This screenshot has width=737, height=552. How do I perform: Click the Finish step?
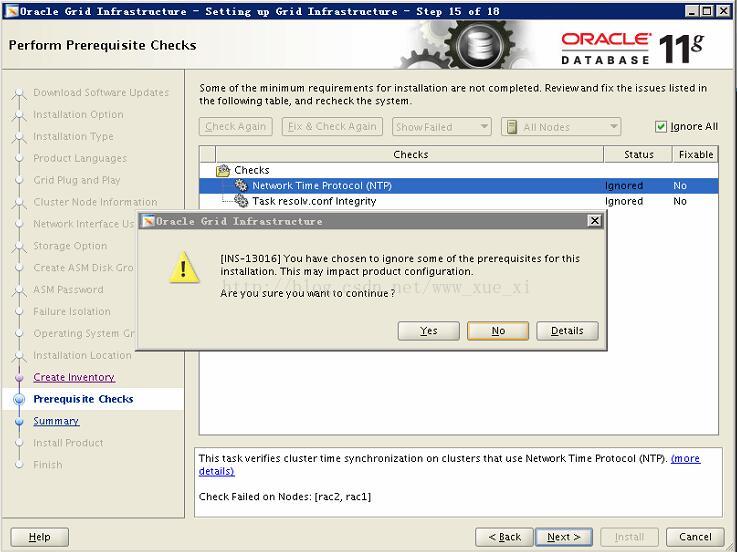(47, 465)
